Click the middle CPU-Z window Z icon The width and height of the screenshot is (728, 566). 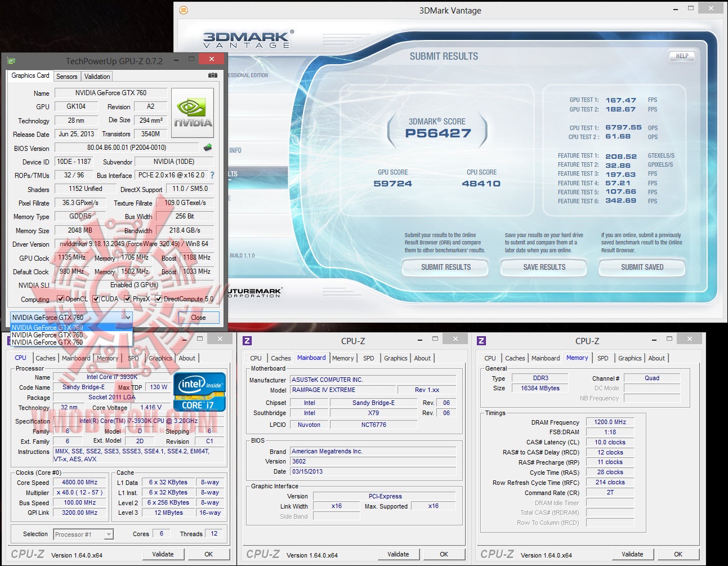click(x=247, y=341)
